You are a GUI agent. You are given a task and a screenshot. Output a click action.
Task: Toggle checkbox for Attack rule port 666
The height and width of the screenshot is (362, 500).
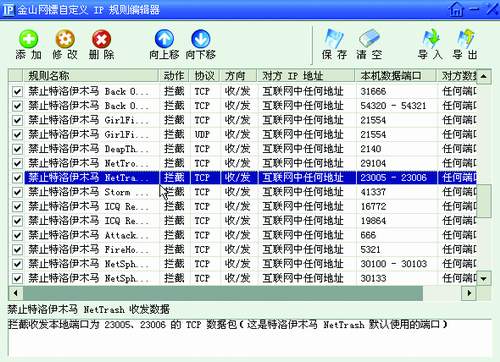(x=17, y=235)
